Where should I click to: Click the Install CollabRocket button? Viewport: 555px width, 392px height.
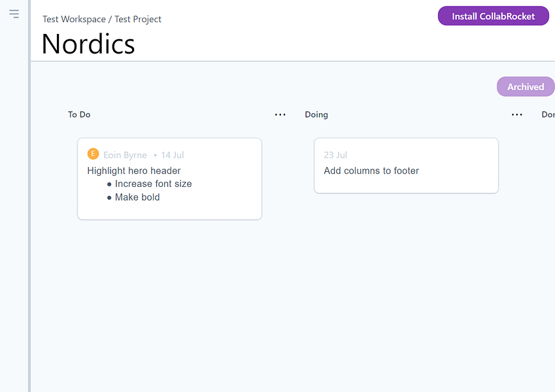coord(493,16)
